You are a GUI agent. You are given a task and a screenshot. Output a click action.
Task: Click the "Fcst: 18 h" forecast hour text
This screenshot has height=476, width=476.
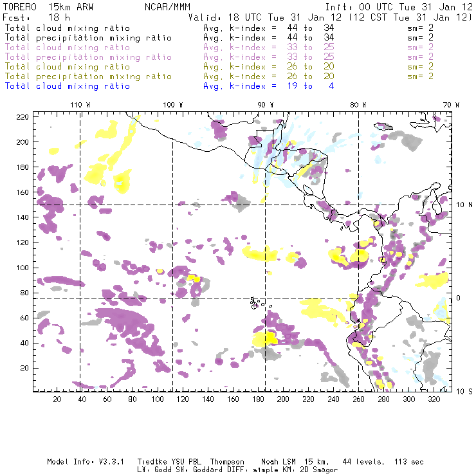[x=36, y=17]
